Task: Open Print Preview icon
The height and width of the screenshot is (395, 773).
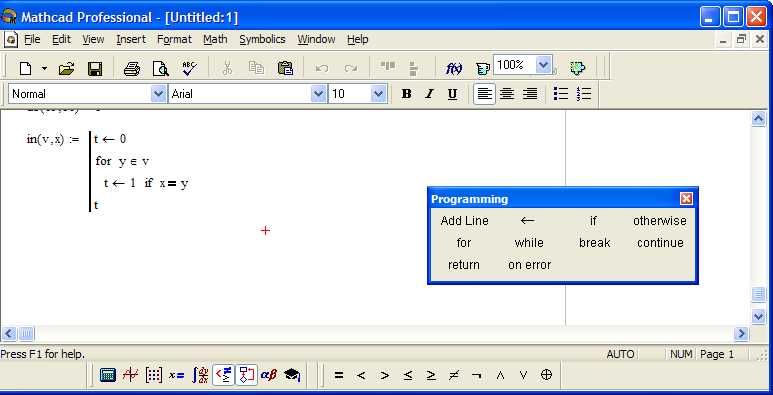Action: [x=160, y=68]
